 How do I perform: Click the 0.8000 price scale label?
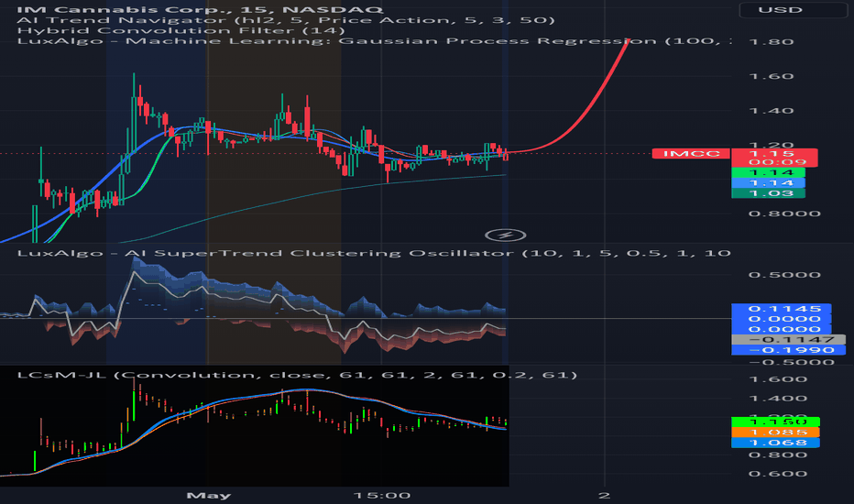pos(784,214)
